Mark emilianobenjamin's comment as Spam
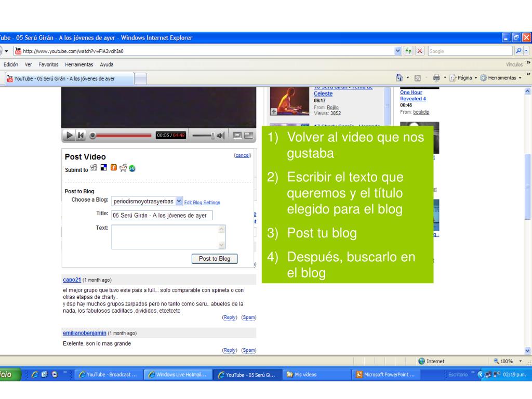This screenshot has height=399, width=532. (249, 350)
